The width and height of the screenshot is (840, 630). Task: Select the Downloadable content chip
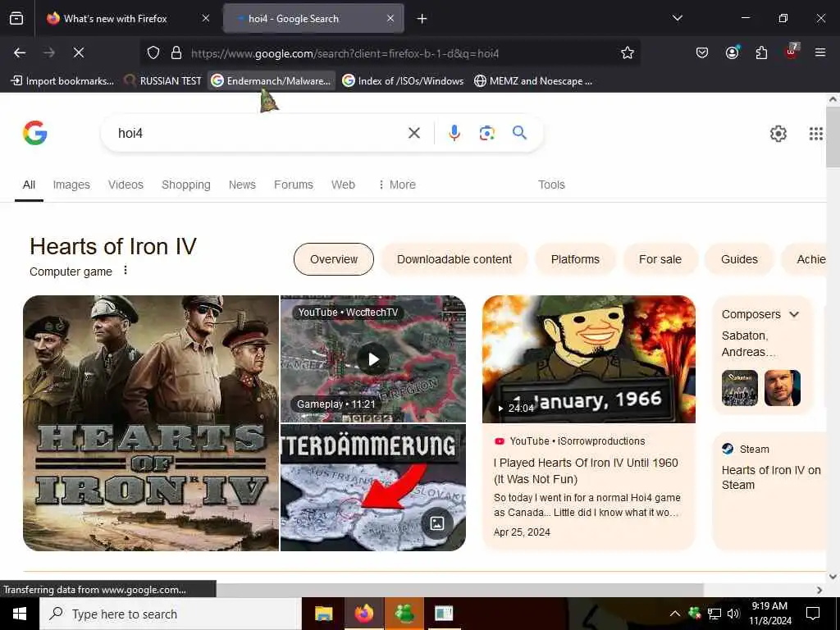[454, 259]
